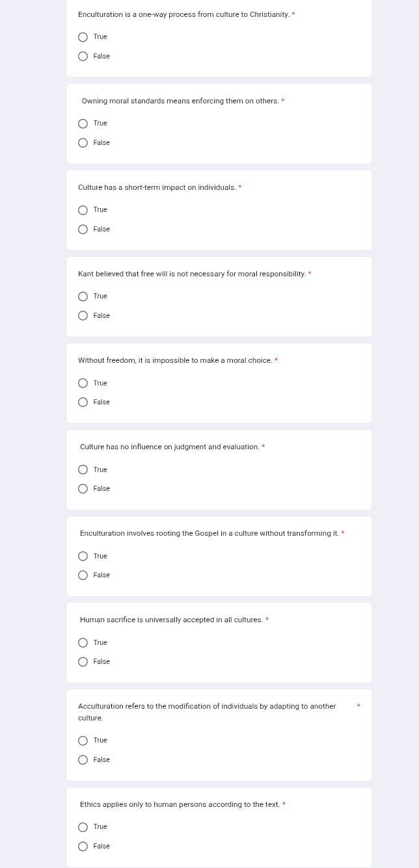This screenshot has height=868, width=419.
Task: Mark False for Owning moral standards question
Action: (83, 143)
